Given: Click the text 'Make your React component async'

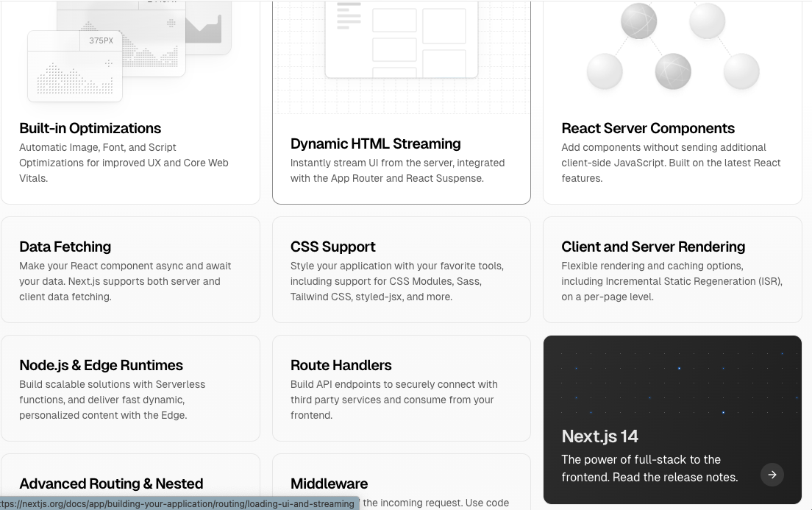Looking at the screenshot, I should pos(101,266).
